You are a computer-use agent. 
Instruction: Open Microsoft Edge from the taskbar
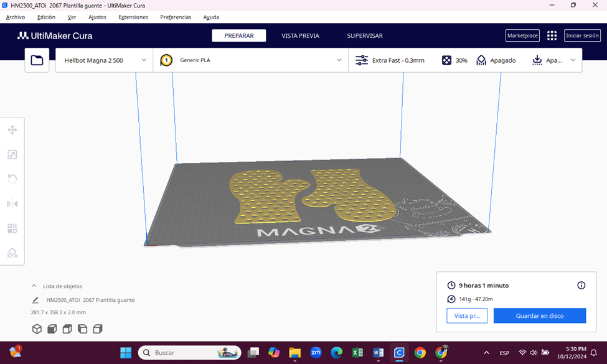coord(336,352)
